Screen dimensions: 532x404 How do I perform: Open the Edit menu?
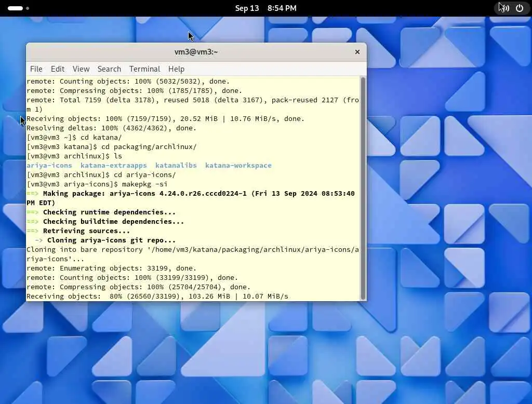pyautogui.click(x=57, y=69)
